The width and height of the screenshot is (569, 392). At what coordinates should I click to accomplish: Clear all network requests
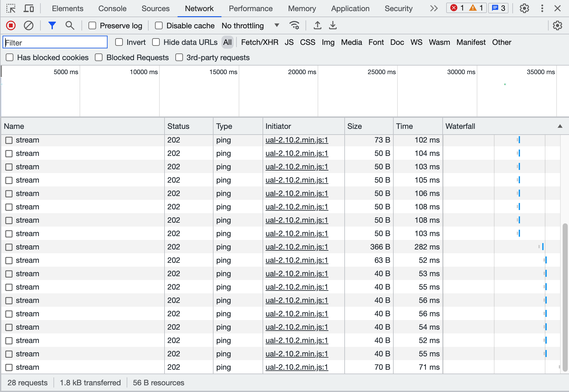[x=28, y=25]
